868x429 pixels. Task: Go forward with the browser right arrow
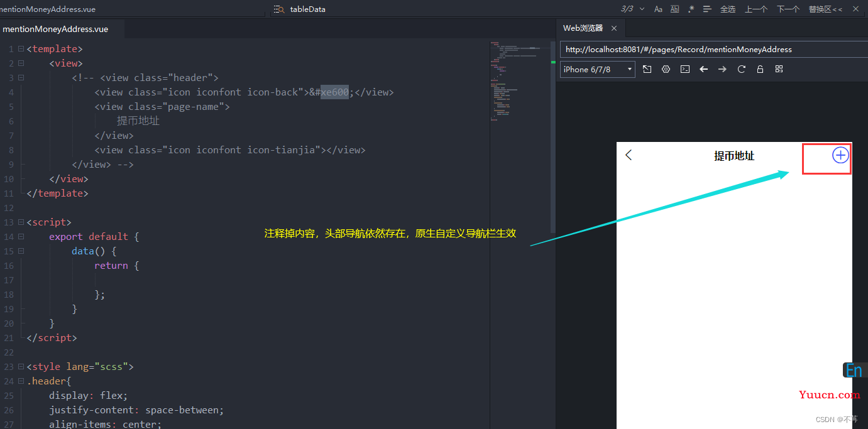click(x=722, y=69)
